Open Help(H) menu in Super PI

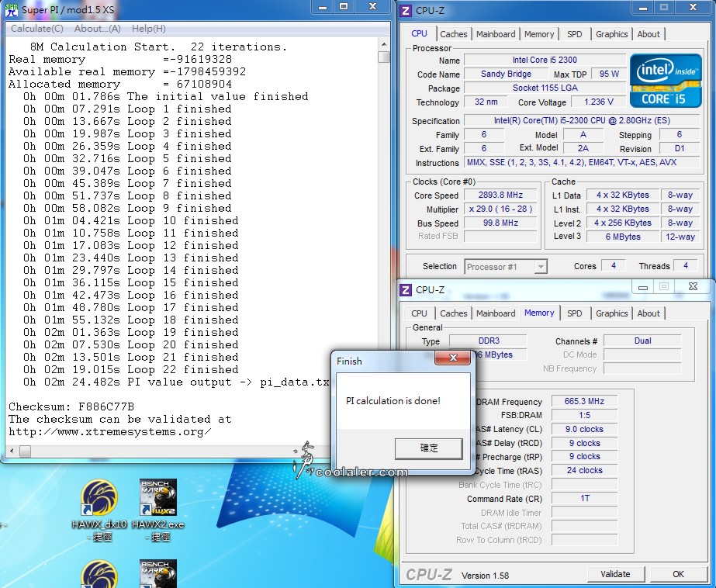(x=149, y=28)
